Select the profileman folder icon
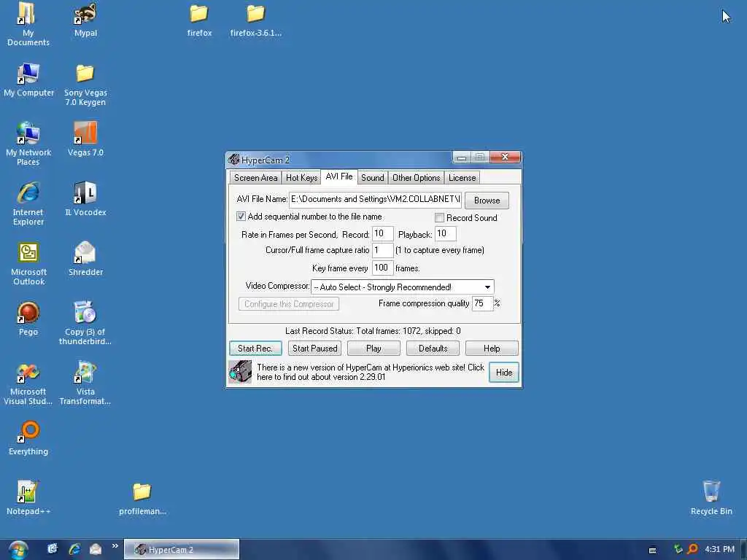The height and width of the screenshot is (560, 747). tap(142, 498)
